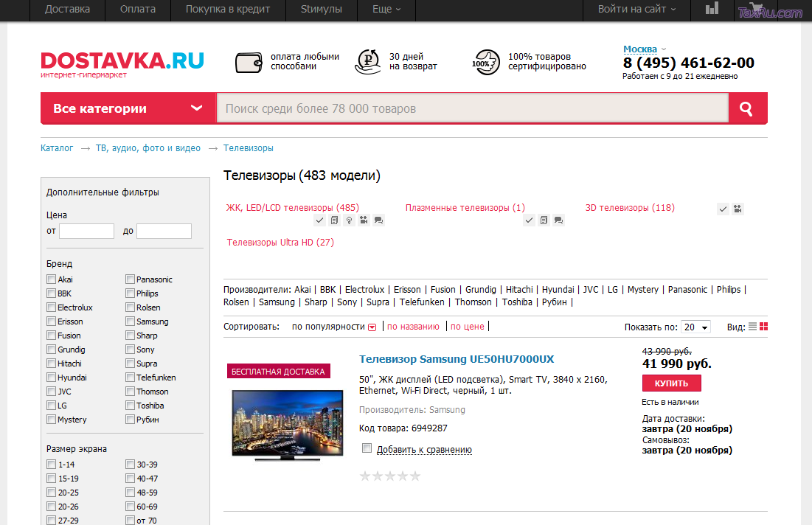
Task: Expand the 'Все категории' dropdown
Action: [x=128, y=108]
